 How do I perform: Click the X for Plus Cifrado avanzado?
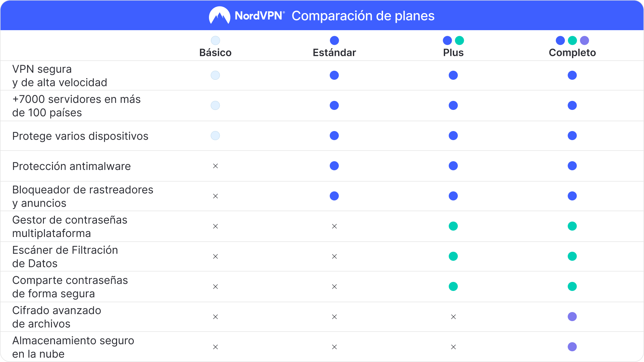pyautogui.click(x=453, y=317)
